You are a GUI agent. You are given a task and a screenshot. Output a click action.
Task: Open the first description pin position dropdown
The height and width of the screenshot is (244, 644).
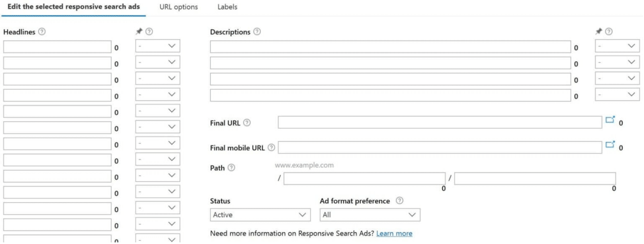click(617, 46)
